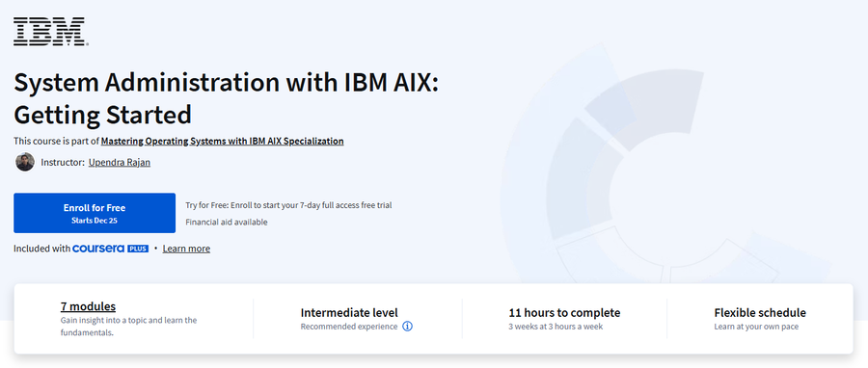Click "Gain insight into a topic" description

coord(128,327)
